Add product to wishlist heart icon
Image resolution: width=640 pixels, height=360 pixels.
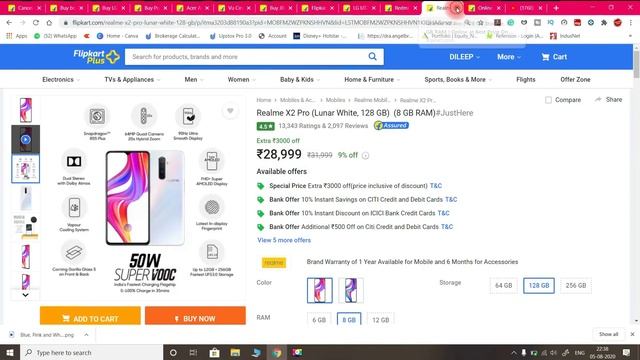pos(230,111)
